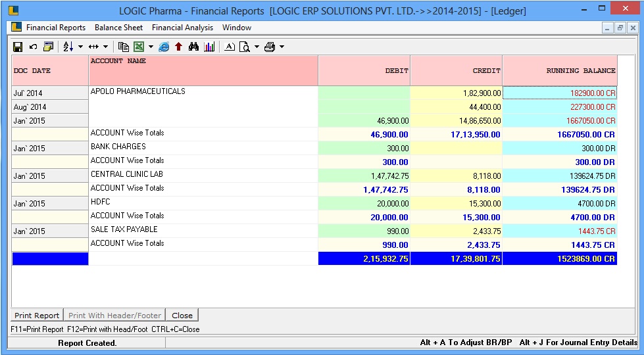This screenshot has height=355, width=644.
Task: Click Print With Header/Footer button
Action: pos(114,315)
